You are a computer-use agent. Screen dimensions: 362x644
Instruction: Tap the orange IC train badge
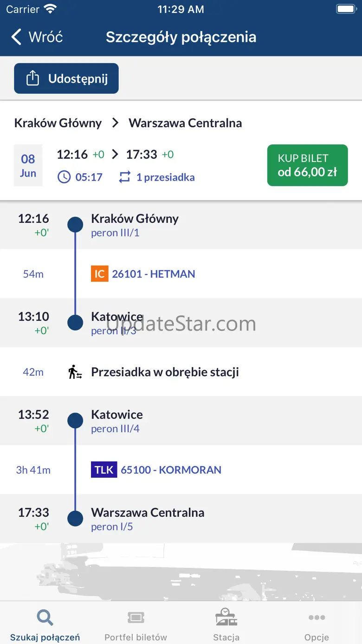(x=99, y=274)
